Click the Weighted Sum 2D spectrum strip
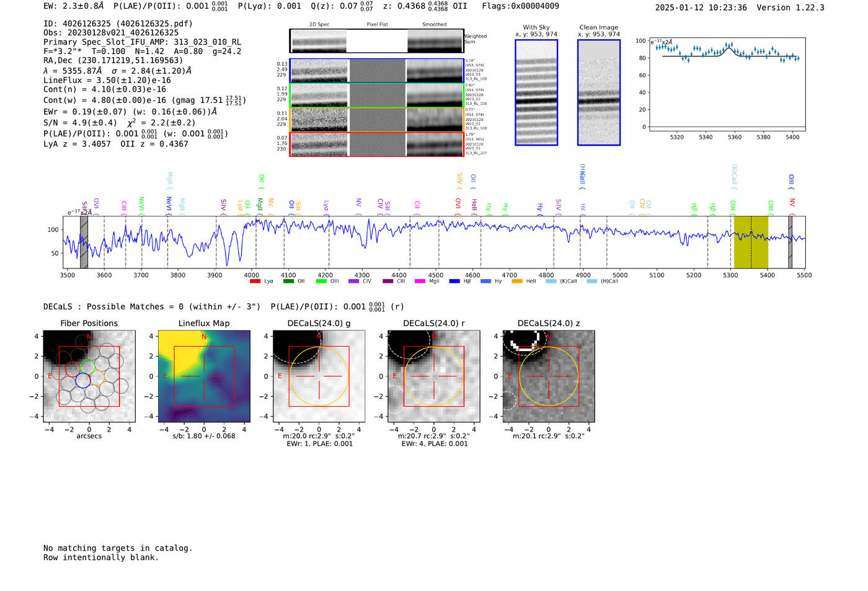The height and width of the screenshot is (591, 868). coord(377,41)
